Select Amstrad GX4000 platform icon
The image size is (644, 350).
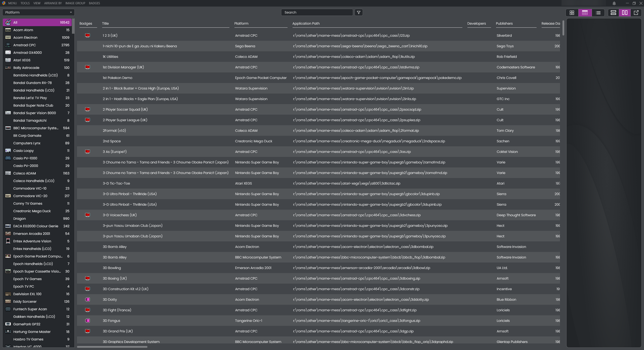point(8,53)
